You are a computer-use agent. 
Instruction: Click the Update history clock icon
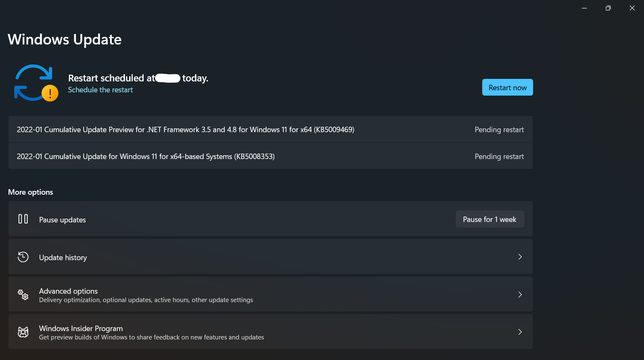pos(23,257)
